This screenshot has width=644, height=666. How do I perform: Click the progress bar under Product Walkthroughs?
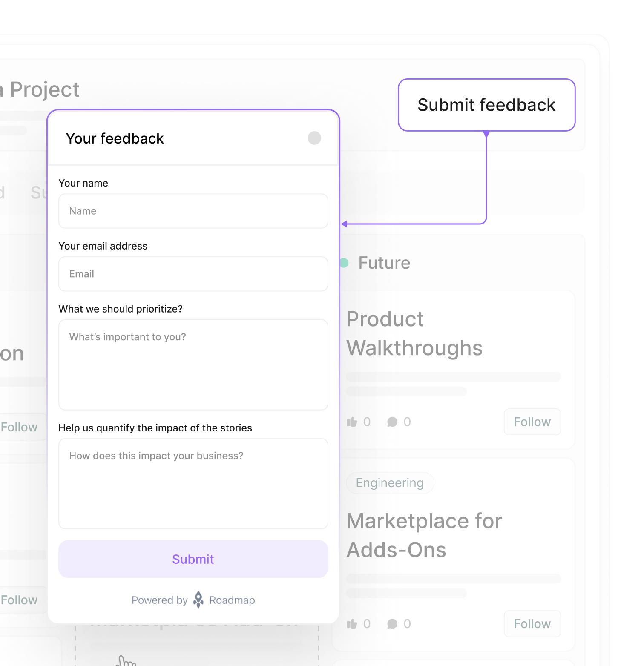tap(453, 376)
